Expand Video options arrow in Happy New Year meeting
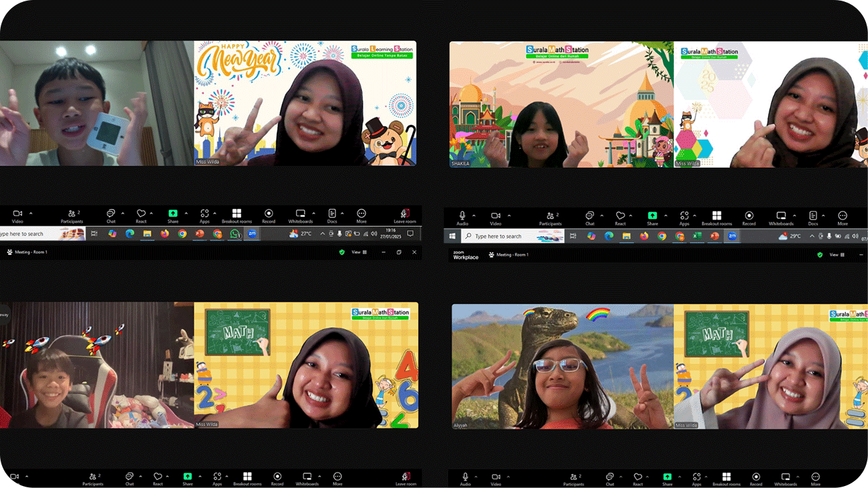This screenshot has width=868, height=488. pos(30,213)
